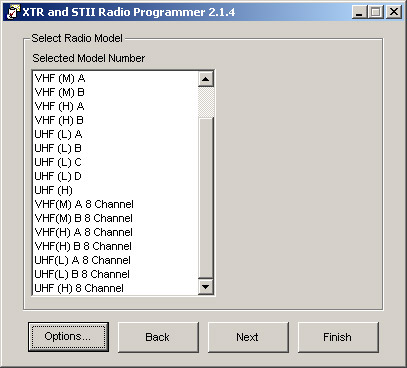Screen dimensions: 407x368
Task: Click the scroll down arrow in model list
Action: click(206, 287)
